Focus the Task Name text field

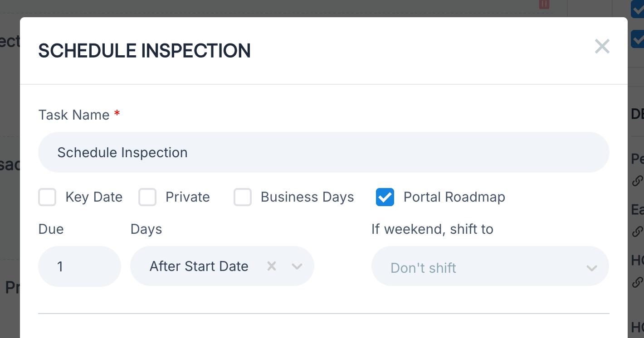tap(323, 152)
